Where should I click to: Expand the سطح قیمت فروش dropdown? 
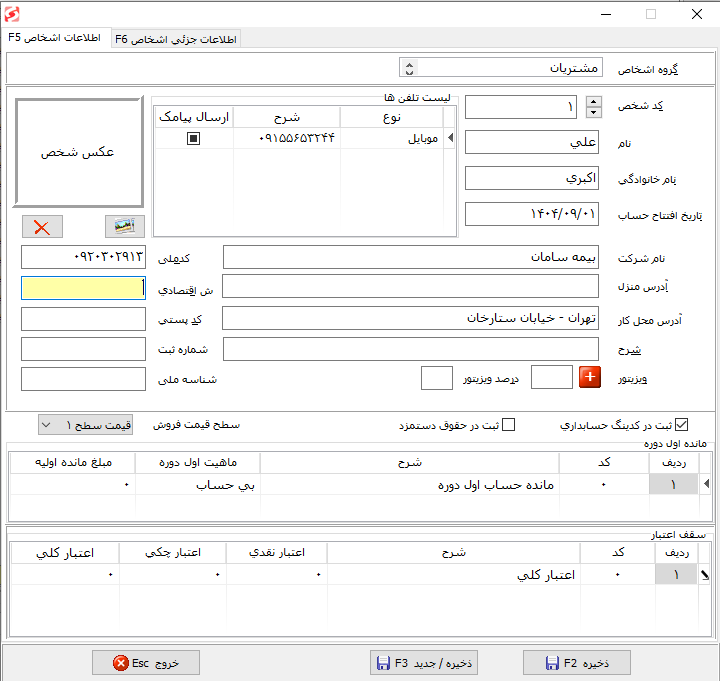tap(47, 425)
